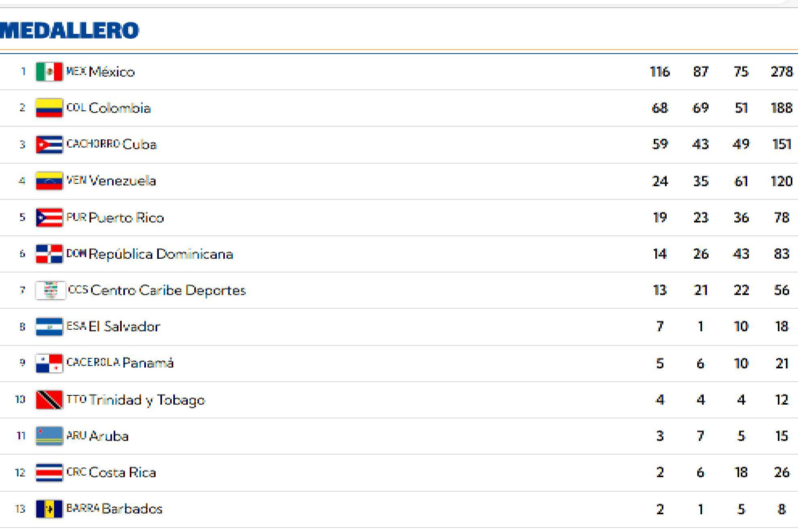The image size is (798, 532).
Task: Click the Aruba flag icon
Action: click(x=49, y=436)
